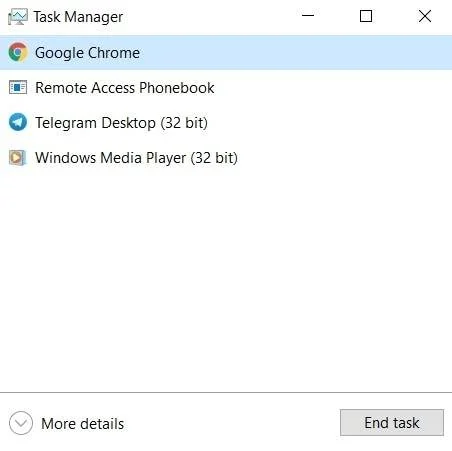Select the Windows Media Player (32 bit) text

pyautogui.click(x=136, y=158)
